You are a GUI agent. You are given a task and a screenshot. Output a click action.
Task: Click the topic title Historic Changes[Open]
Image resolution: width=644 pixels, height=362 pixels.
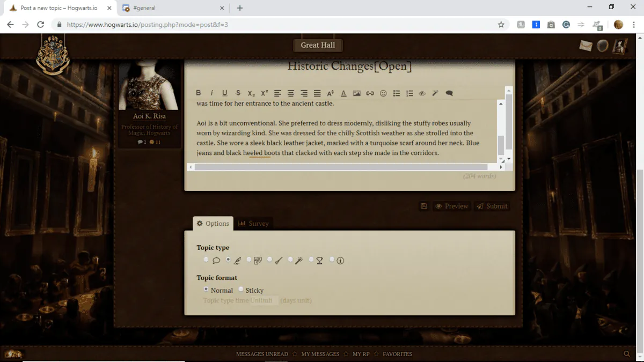(x=349, y=66)
